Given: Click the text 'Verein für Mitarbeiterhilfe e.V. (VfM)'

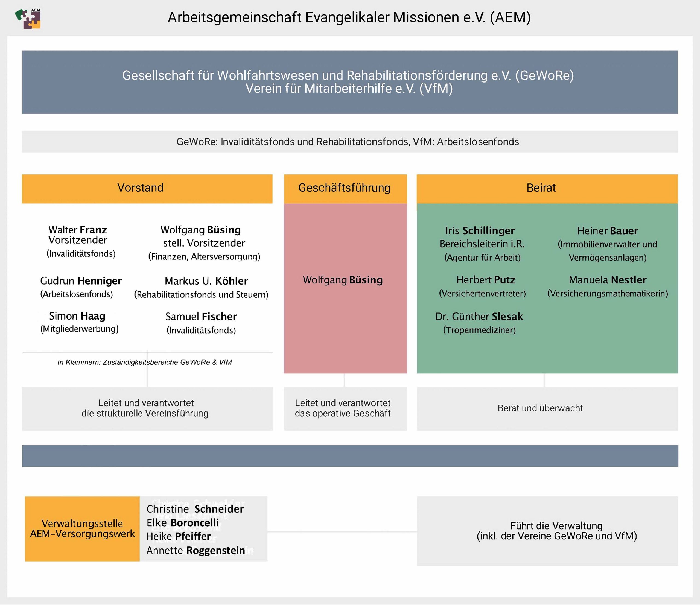Looking at the screenshot, I should pyautogui.click(x=349, y=89).
